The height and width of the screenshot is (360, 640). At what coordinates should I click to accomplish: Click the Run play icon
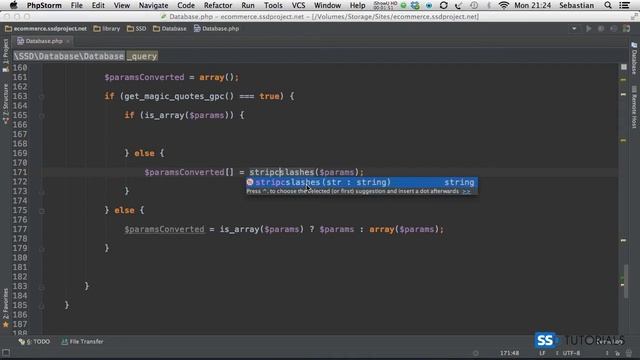[588, 29]
